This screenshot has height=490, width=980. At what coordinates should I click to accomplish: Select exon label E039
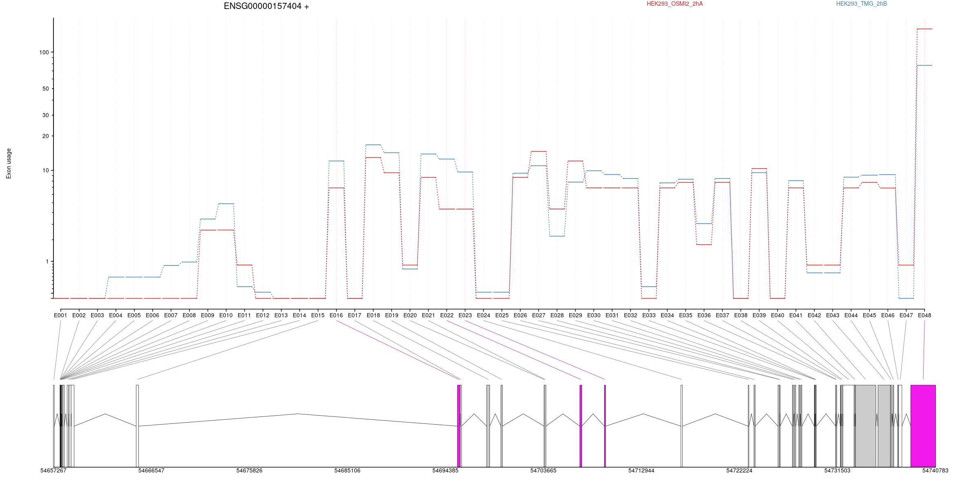click(759, 315)
